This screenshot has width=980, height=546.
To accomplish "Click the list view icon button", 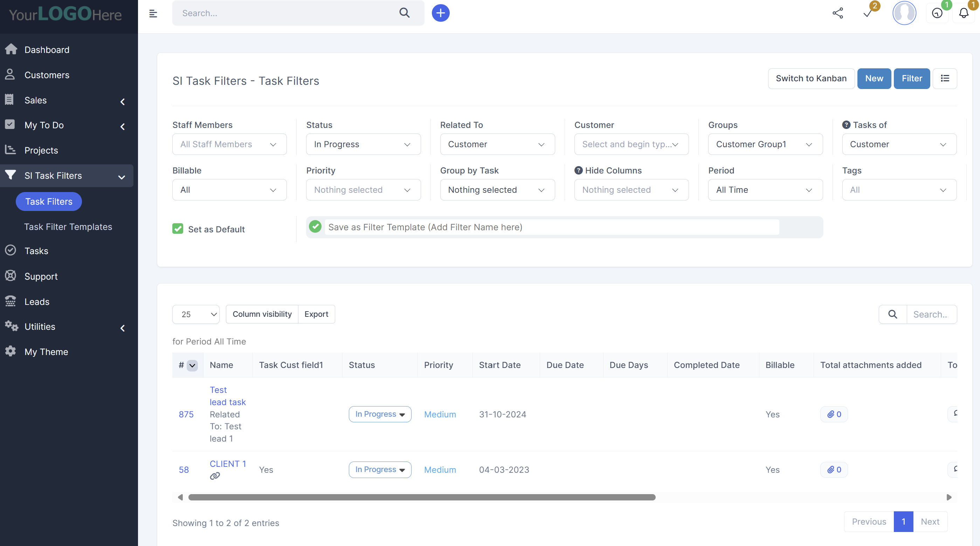I will (945, 79).
